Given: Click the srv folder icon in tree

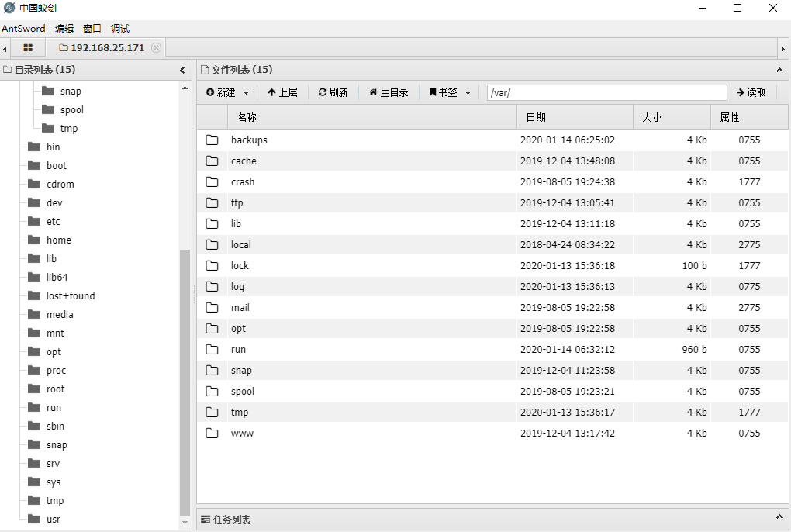Looking at the screenshot, I should coord(34,464).
